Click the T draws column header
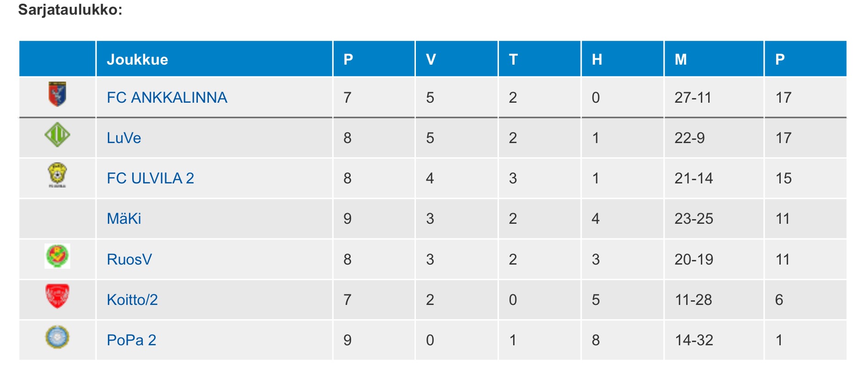868x376 pixels. click(513, 60)
